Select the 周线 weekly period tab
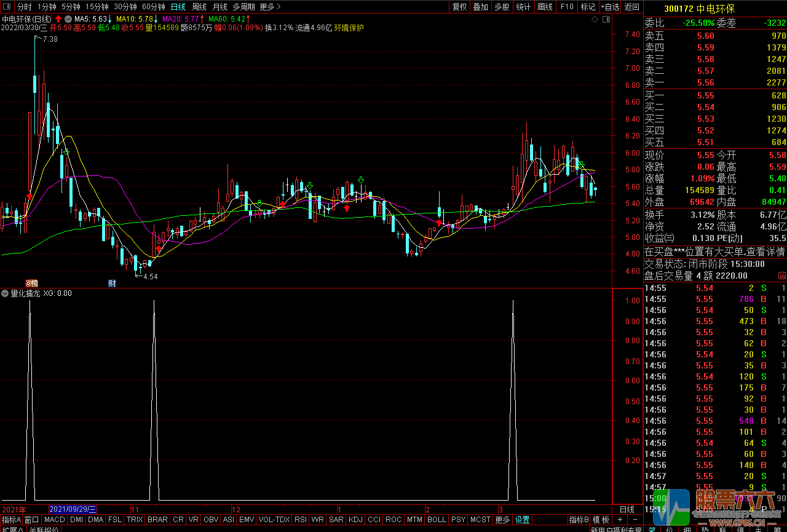787x532 pixels. click(199, 7)
